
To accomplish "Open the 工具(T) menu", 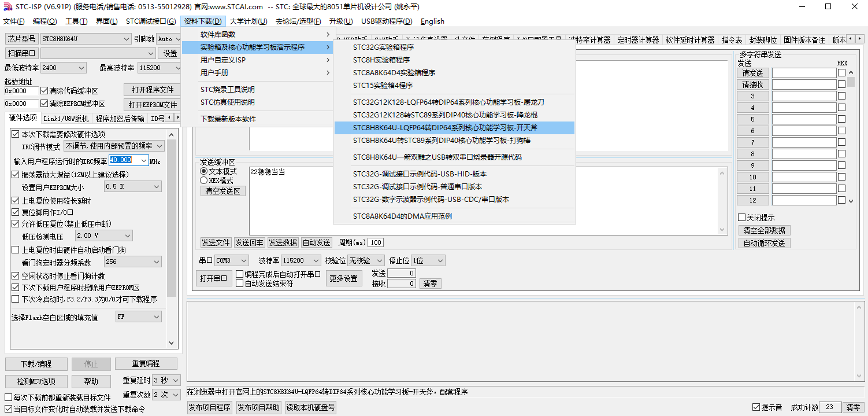I will pos(76,21).
